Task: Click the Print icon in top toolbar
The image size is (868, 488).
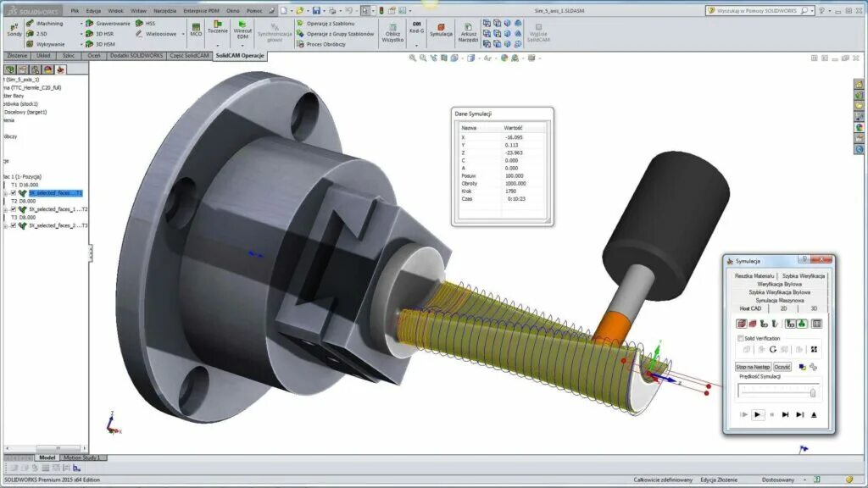Action: point(332,10)
